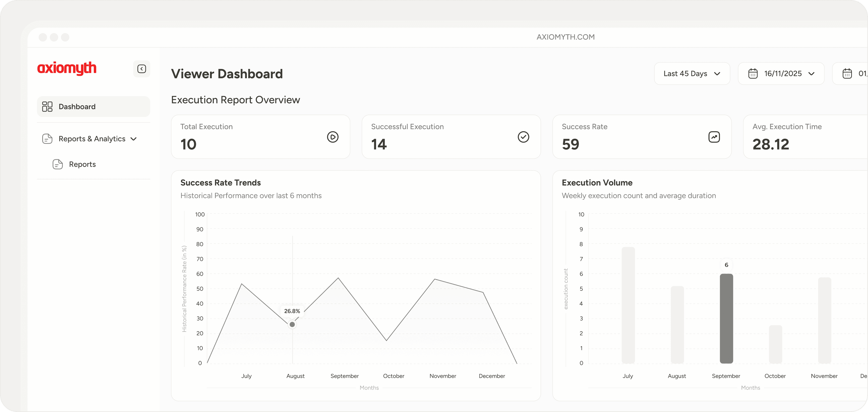Click the trending-up icon on Success Rate card
868x412 pixels.
[714, 137]
